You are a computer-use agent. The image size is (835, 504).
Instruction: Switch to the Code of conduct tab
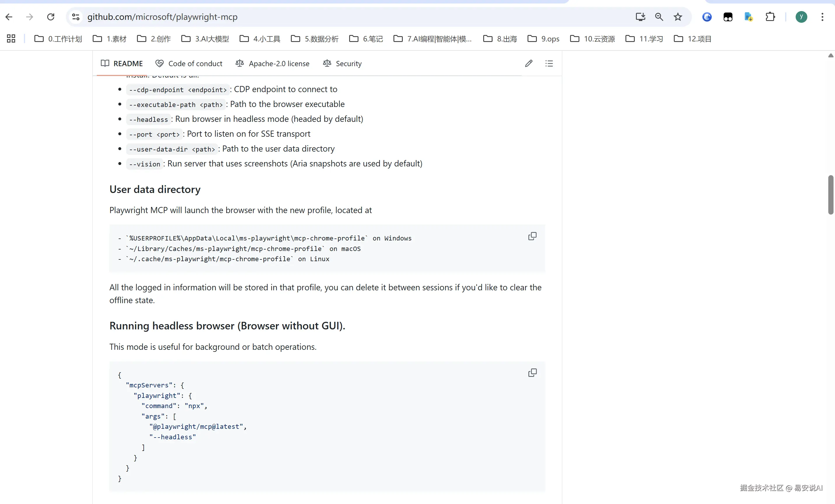click(189, 64)
